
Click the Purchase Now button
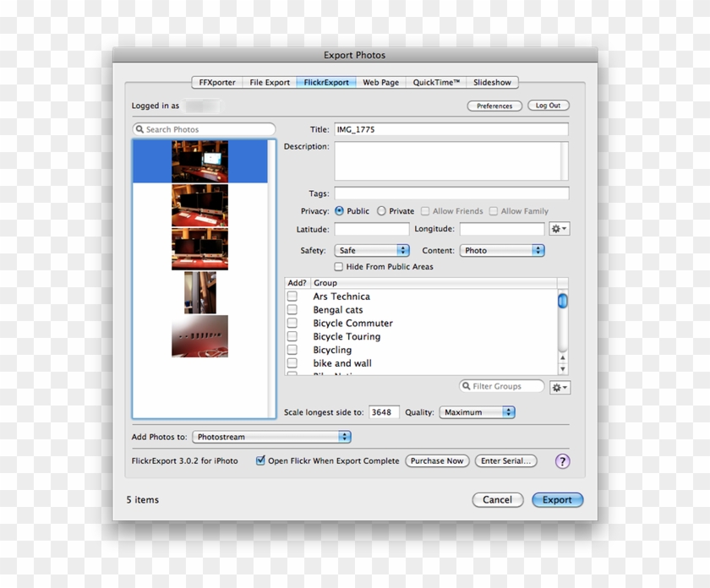pos(437,460)
